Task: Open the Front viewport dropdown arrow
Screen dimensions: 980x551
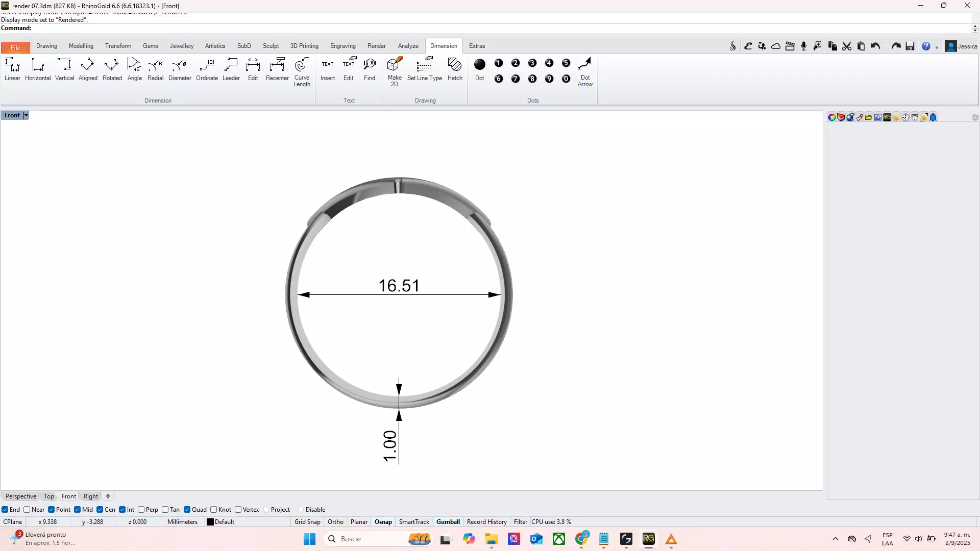Action: click(26, 115)
